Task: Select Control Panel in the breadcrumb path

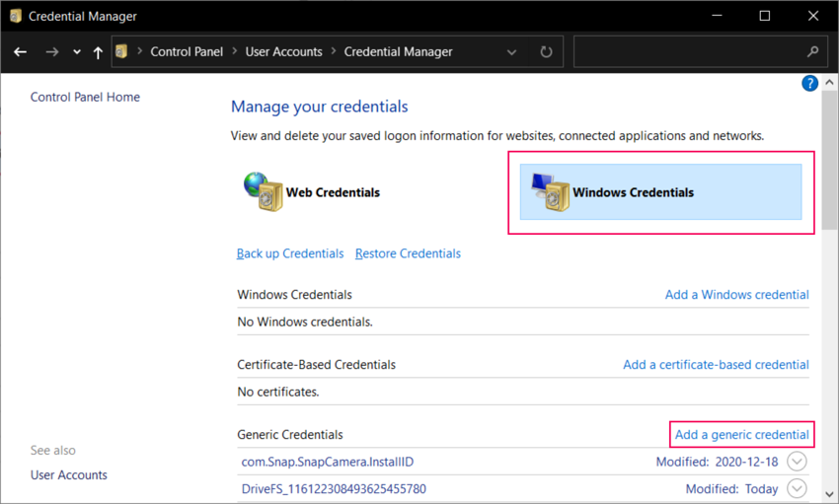Action: pyautogui.click(x=187, y=51)
